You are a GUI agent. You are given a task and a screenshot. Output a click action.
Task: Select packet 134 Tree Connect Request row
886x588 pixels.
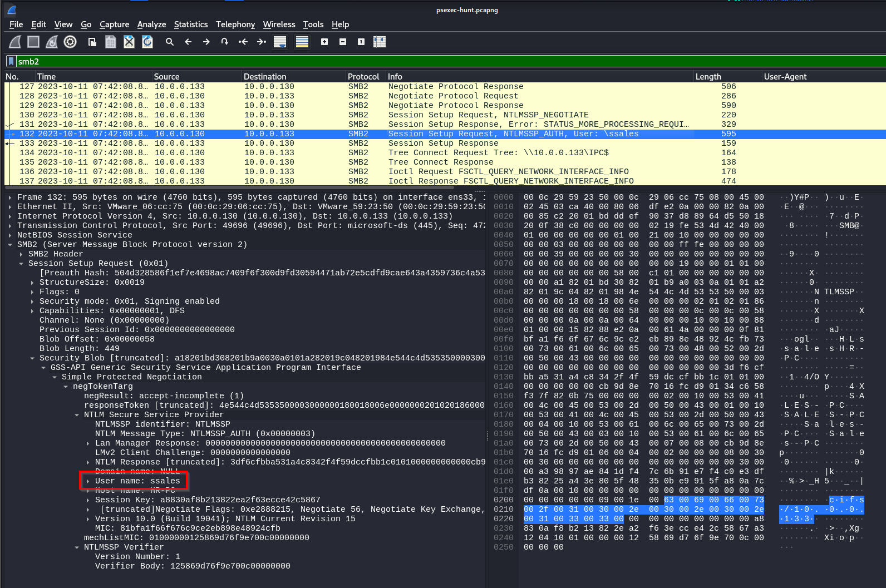(390, 152)
